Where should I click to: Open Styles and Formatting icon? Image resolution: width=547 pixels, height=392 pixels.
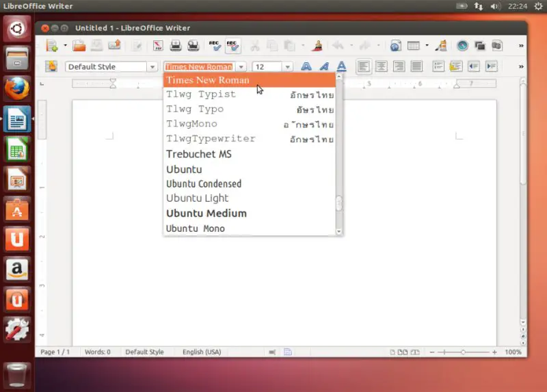click(x=51, y=66)
